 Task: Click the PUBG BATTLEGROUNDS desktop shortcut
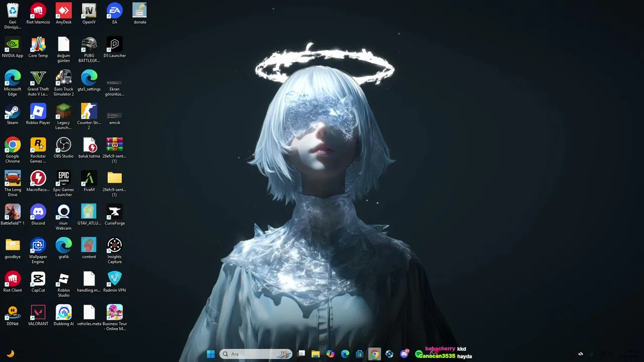point(89,44)
